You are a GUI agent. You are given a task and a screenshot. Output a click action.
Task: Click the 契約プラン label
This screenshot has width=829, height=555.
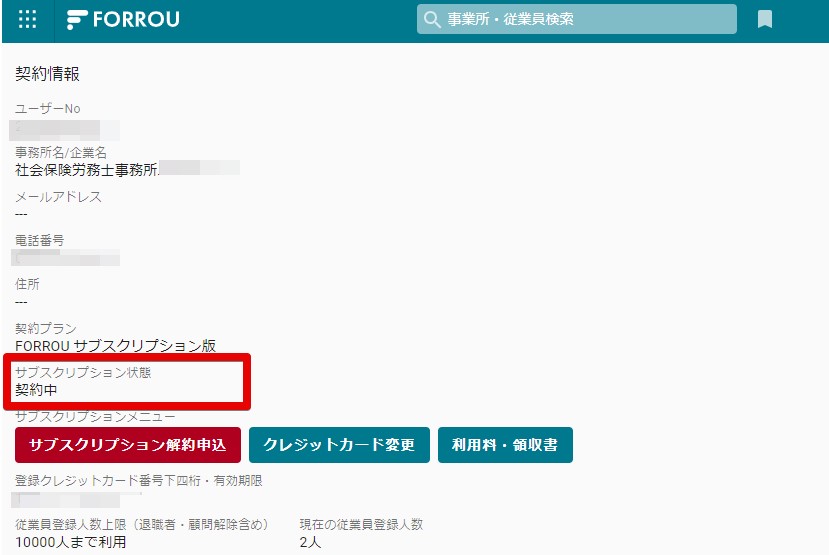click(46, 328)
